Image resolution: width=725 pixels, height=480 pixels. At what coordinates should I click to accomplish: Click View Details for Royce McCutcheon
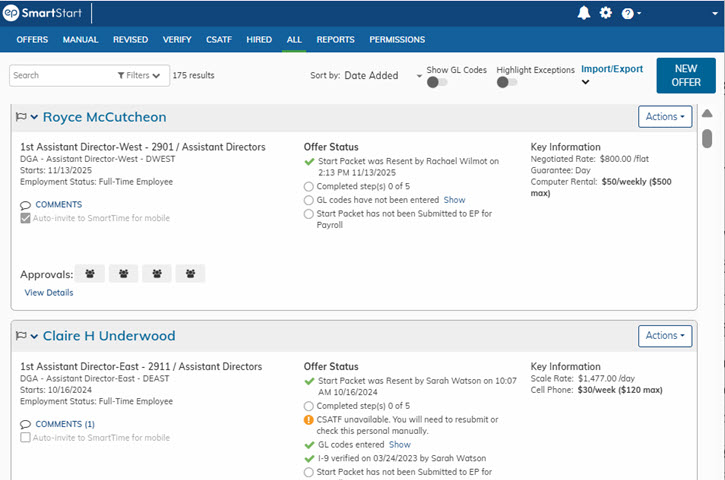[x=49, y=293]
